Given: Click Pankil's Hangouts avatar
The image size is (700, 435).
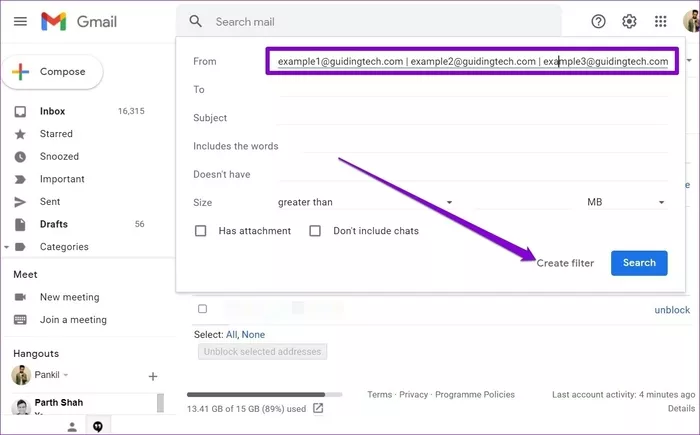Looking at the screenshot, I should 21,375.
